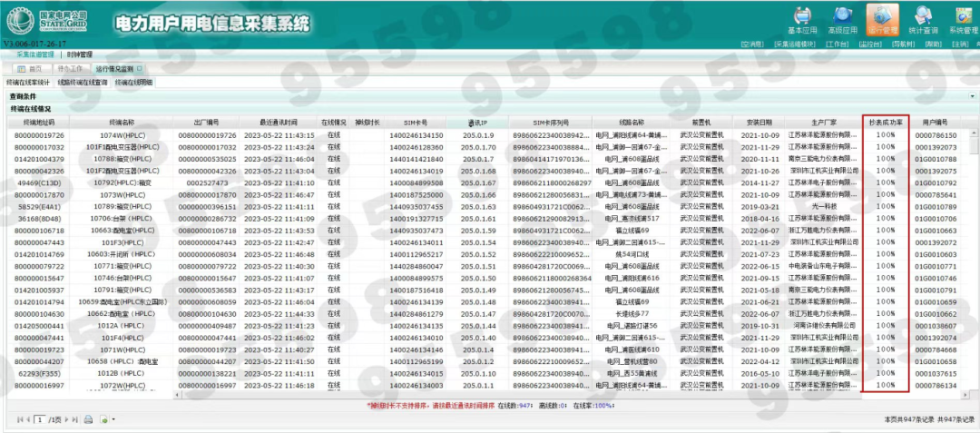Open the 系统管理 module icon

963,20
